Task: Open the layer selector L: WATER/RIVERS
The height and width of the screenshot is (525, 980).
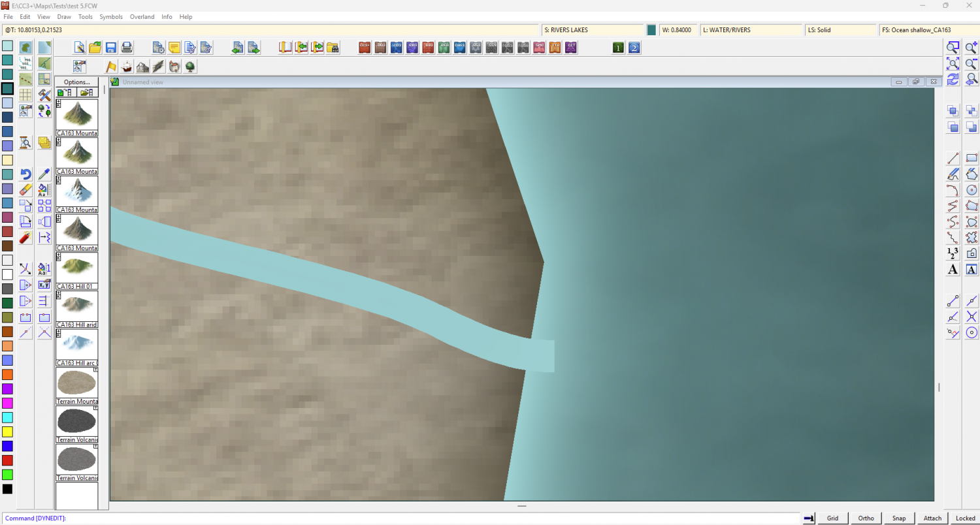Action: (x=751, y=30)
